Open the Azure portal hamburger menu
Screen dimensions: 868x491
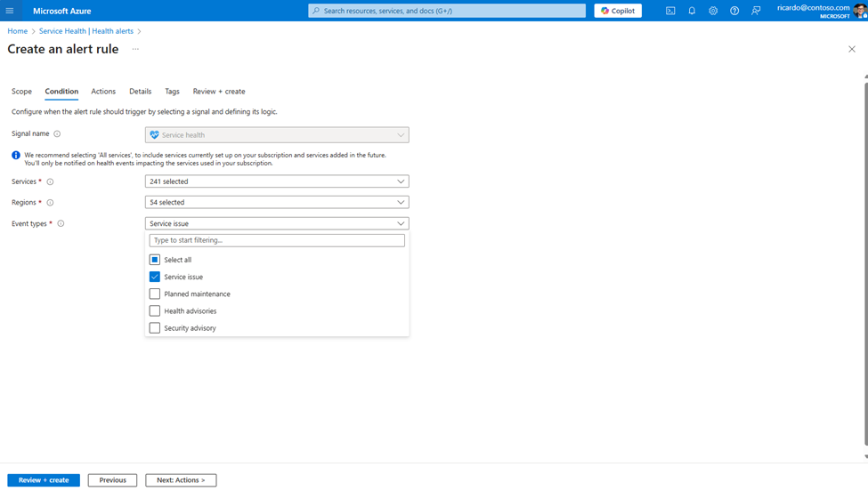[x=10, y=11]
